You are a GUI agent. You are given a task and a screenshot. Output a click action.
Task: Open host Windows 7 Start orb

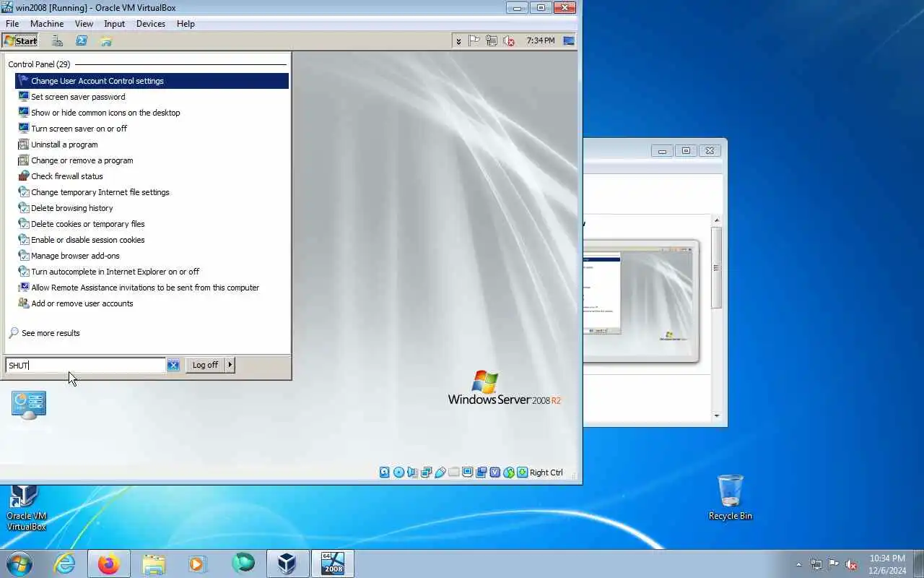click(19, 564)
